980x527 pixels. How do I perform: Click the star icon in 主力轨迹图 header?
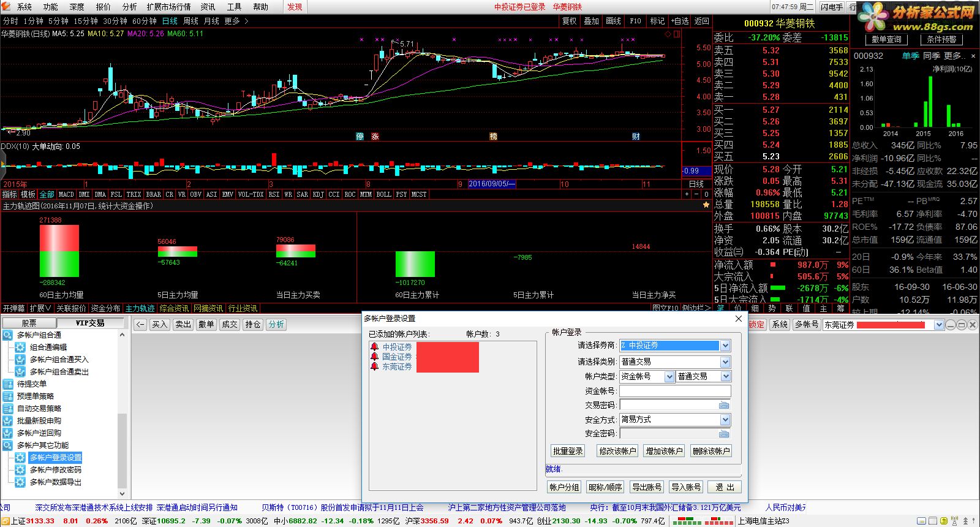tap(706, 206)
